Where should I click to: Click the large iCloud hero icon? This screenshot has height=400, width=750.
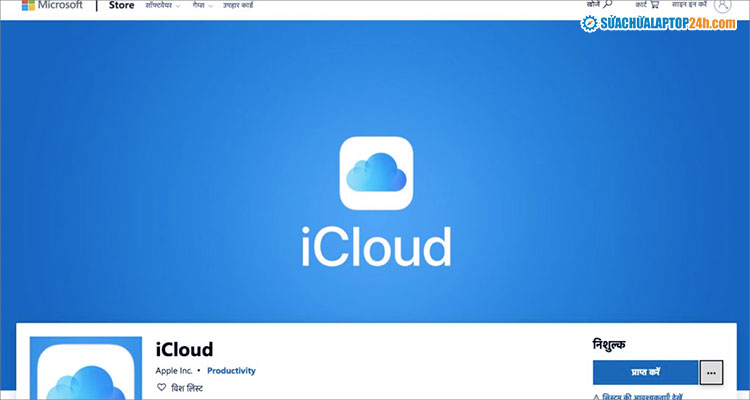point(376,173)
